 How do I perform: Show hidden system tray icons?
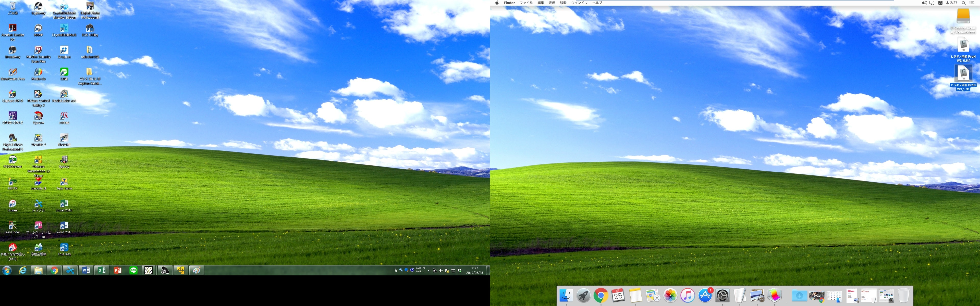429,271
